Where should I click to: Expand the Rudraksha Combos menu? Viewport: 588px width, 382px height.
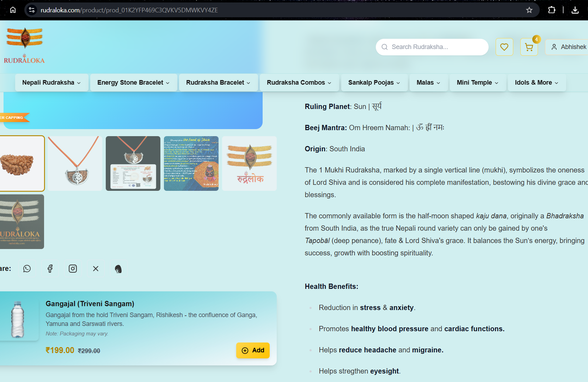299,83
